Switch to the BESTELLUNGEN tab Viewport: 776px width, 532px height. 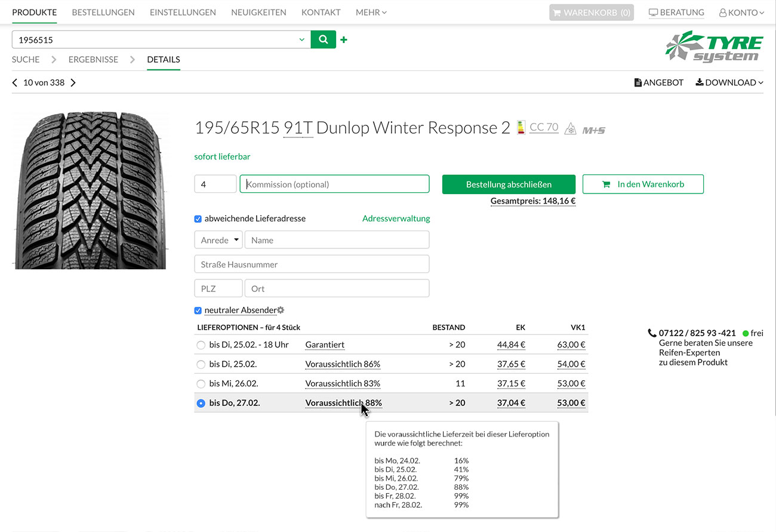(103, 12)
